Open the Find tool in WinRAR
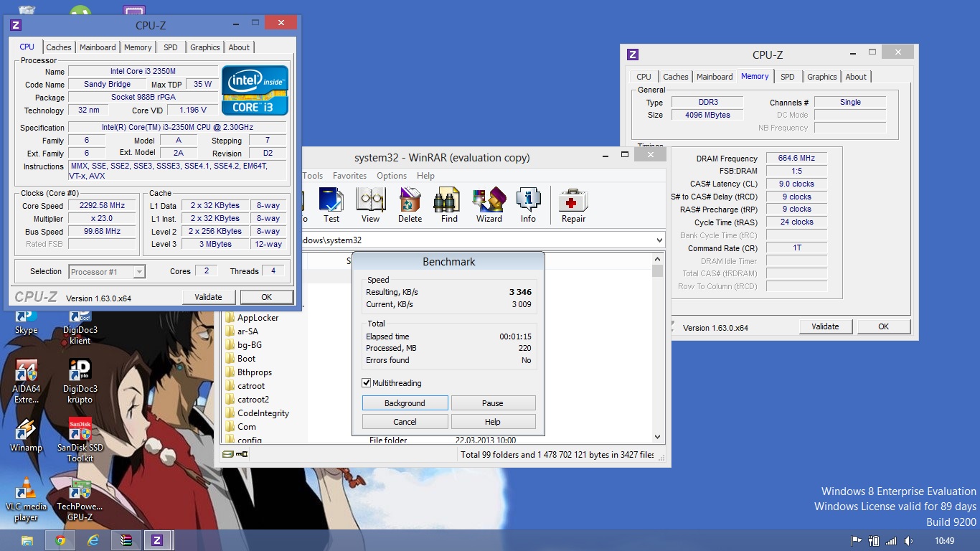Viewport: 980px width, 551px height. tap(449, 205)
